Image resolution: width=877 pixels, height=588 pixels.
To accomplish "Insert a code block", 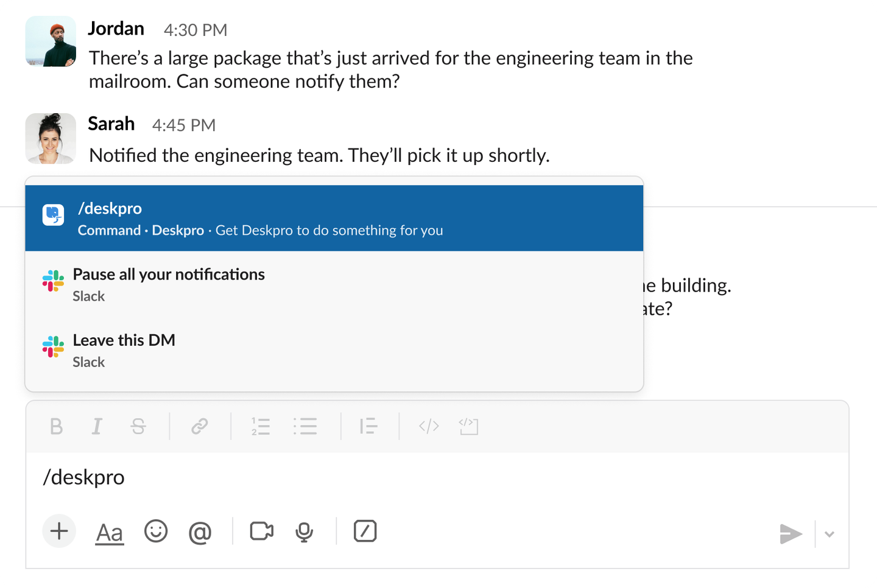I will [468, 427].
